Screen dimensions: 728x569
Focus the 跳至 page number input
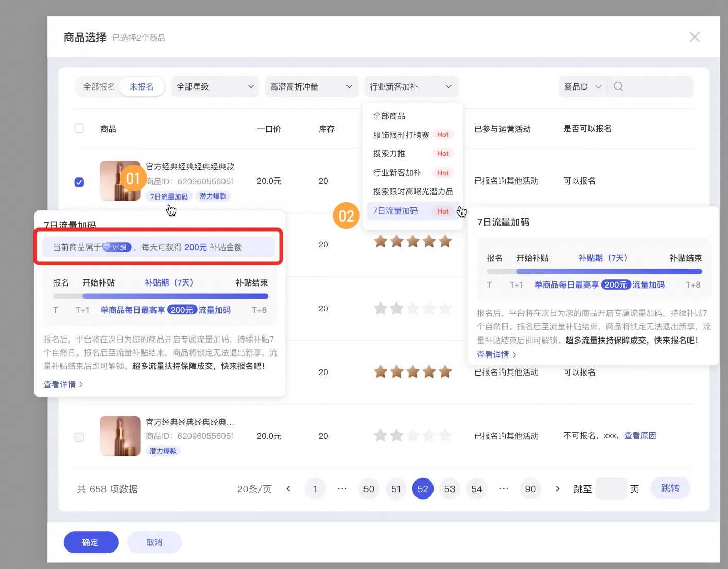(x=611, y=489)
